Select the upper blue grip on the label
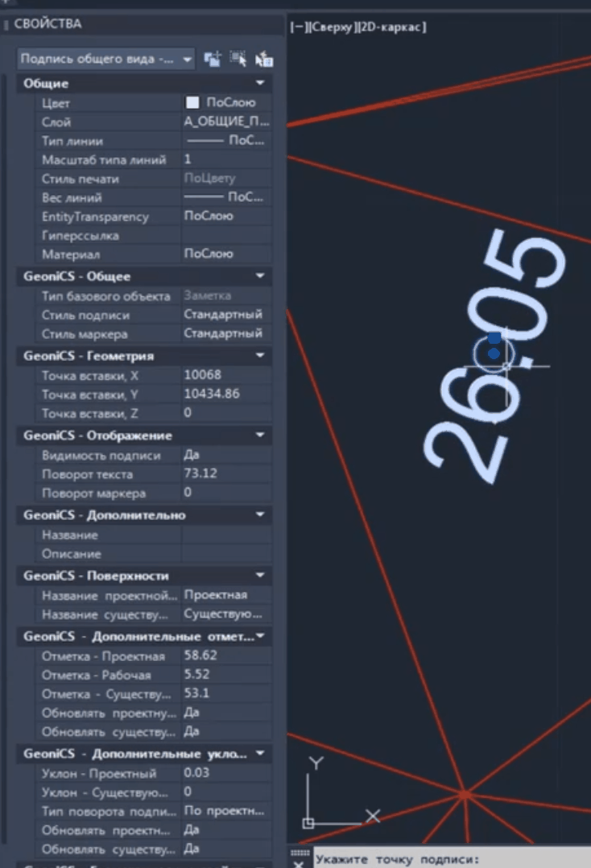This screenshot has width=591, height=868. pos(494,340)
